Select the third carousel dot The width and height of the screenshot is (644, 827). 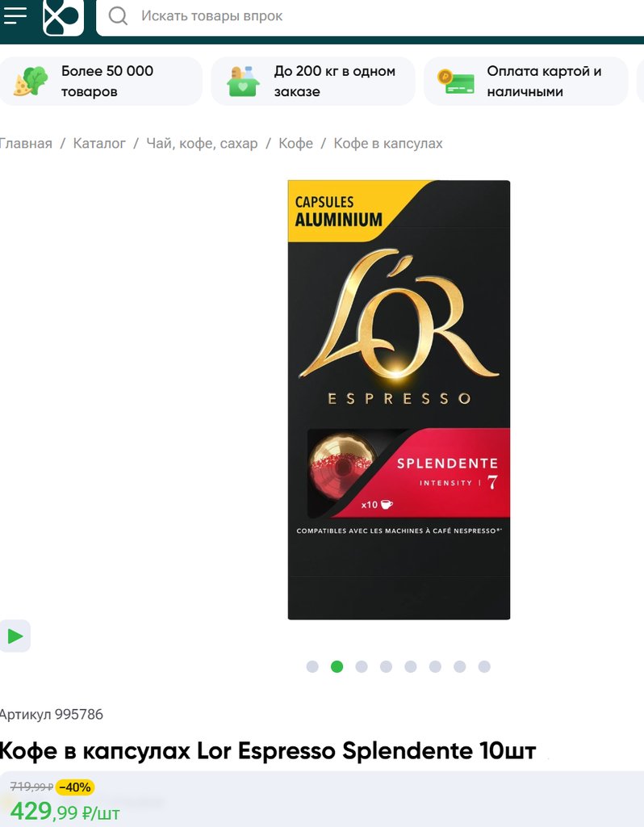(x=362, y=666)
